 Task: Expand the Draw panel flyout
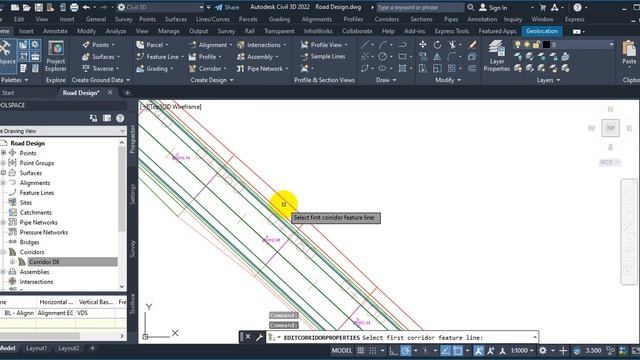click(385, 80)
